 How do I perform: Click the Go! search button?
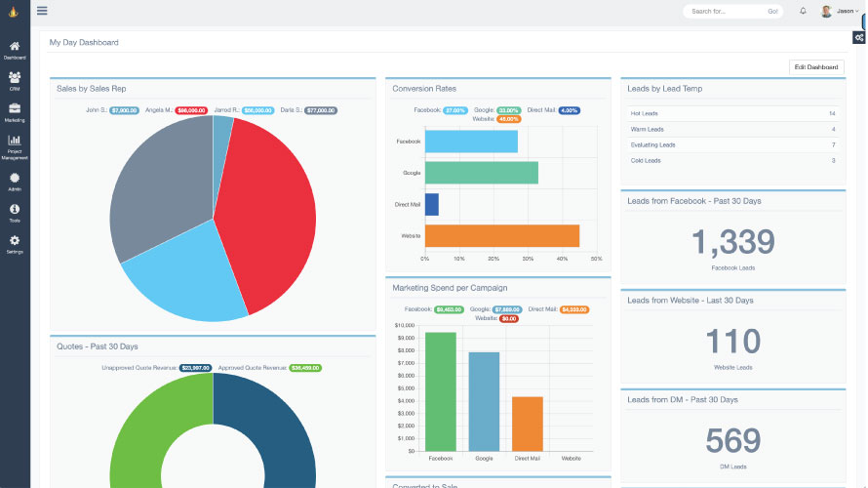(x=772, y=11)
